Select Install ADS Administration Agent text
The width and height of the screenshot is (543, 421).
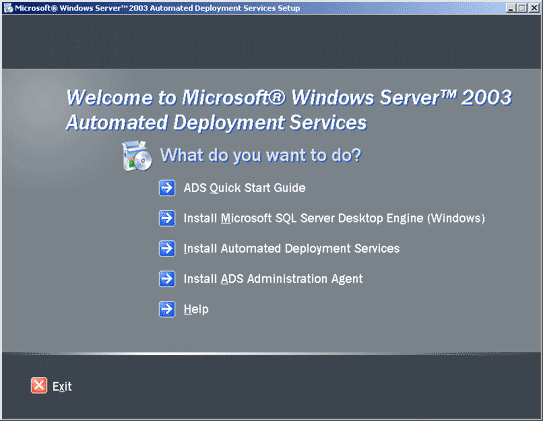coord(273,279)
